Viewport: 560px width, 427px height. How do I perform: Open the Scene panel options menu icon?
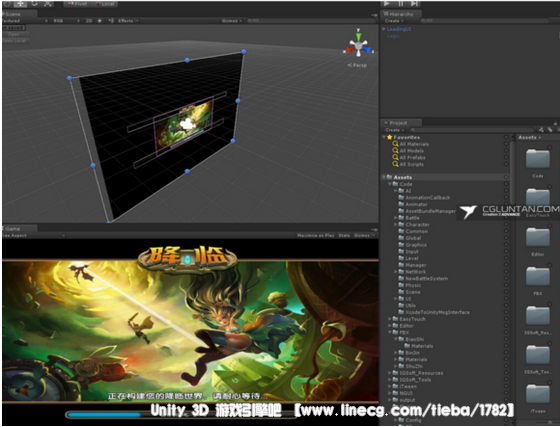pyautogui.click(x=374, y=15)
